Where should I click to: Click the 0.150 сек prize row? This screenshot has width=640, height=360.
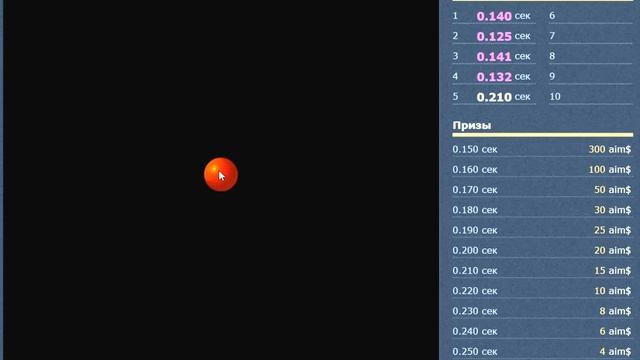pyautogui.click(x=542, y=149)
